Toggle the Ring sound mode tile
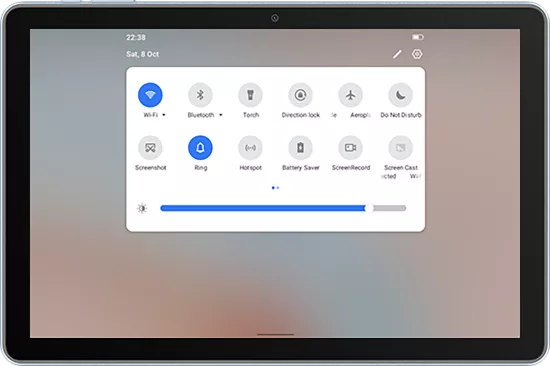Screen dimensions: 550x366 point(200,148)
